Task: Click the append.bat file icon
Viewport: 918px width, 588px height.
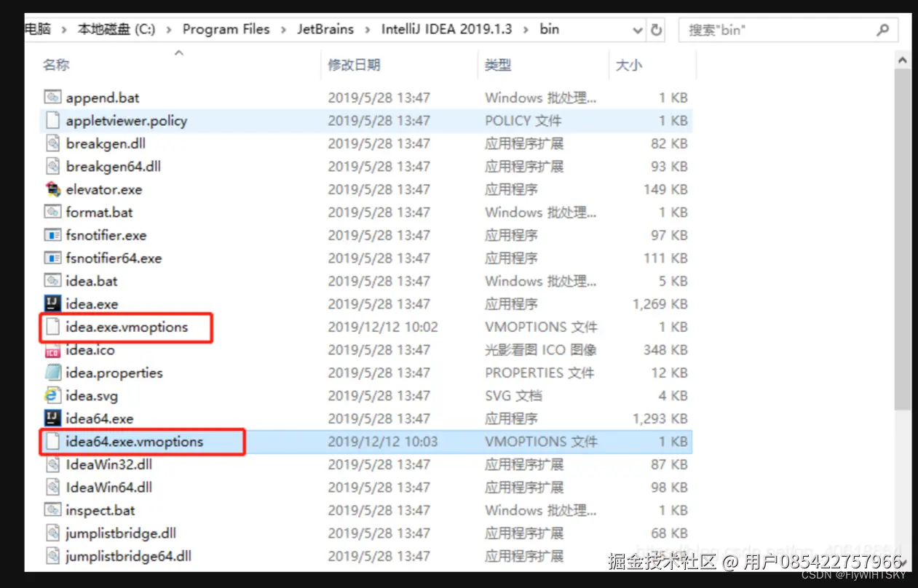Action: [52, 98]
